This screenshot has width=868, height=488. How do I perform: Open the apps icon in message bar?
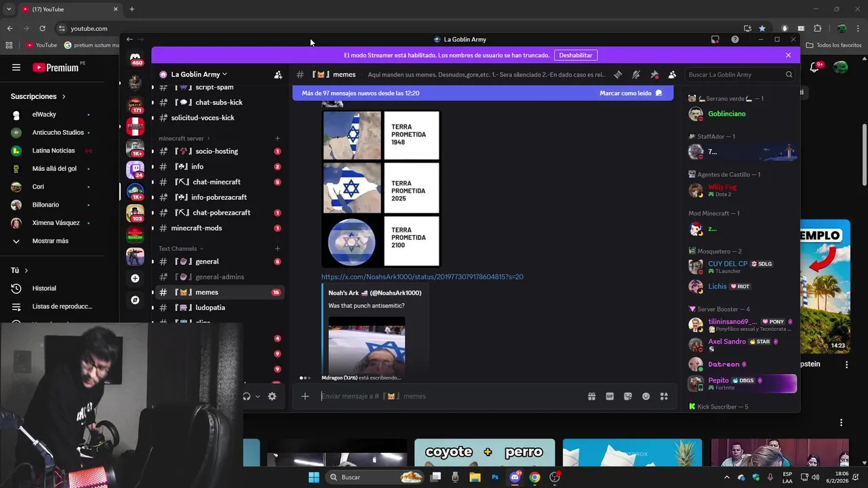click(664, 396)
